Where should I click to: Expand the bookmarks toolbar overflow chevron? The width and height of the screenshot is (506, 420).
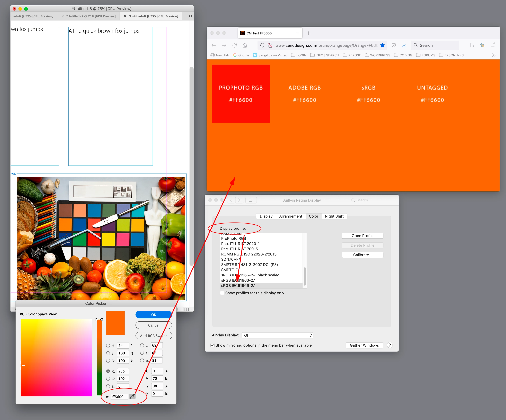[494, 55]
